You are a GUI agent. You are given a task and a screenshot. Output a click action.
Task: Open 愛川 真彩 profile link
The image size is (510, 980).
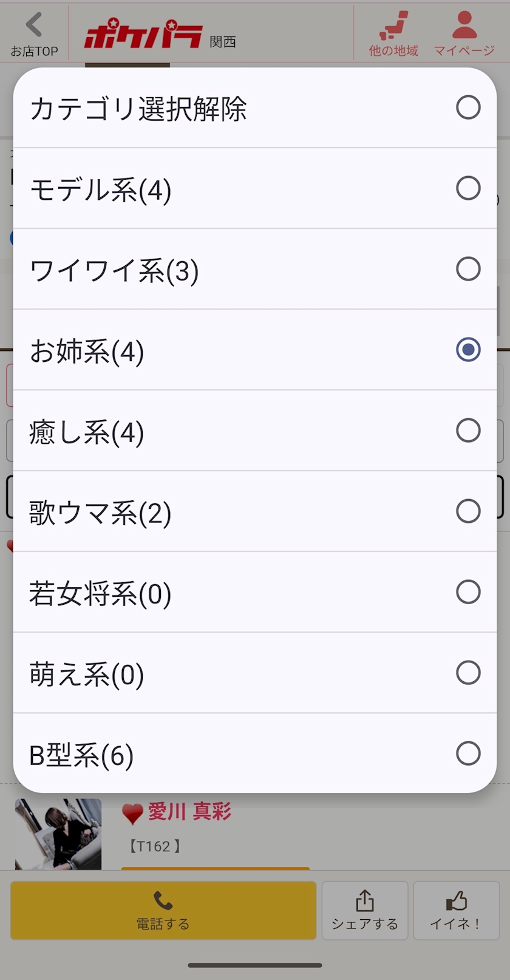pyautogui.click(x=190, y=812)
